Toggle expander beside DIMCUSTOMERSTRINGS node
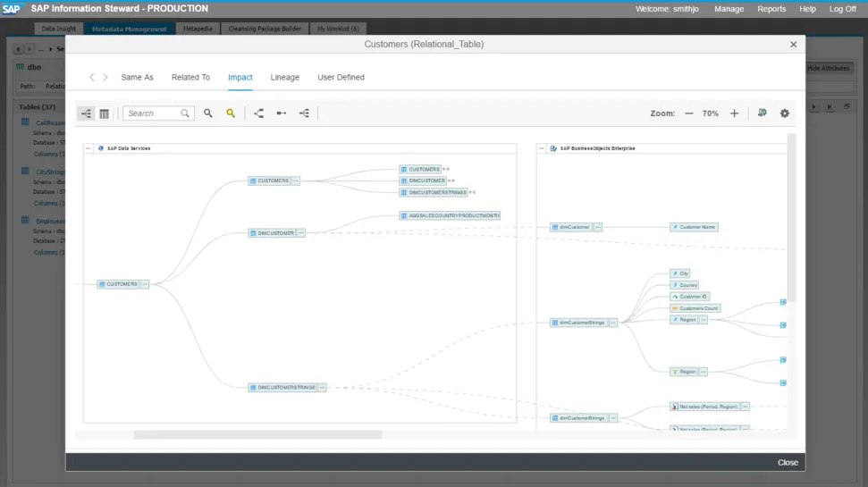This screenshot has height=487, width=868. coord(322,388)
